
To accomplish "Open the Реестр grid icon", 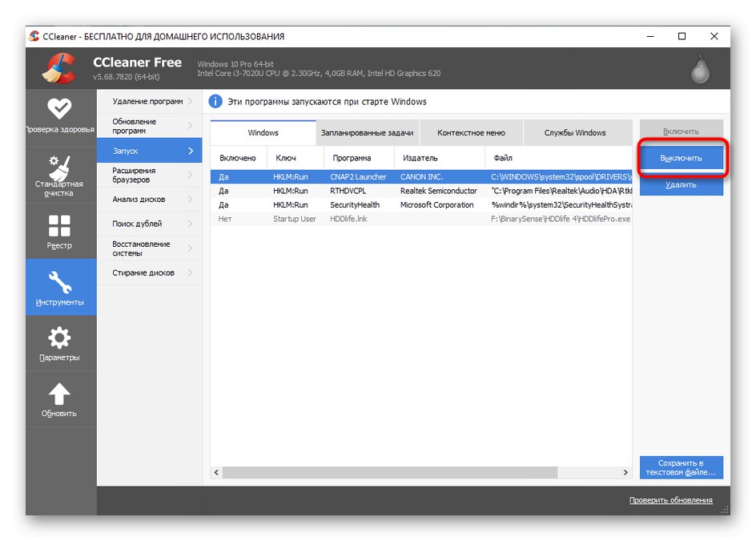I will coord(59,225).
